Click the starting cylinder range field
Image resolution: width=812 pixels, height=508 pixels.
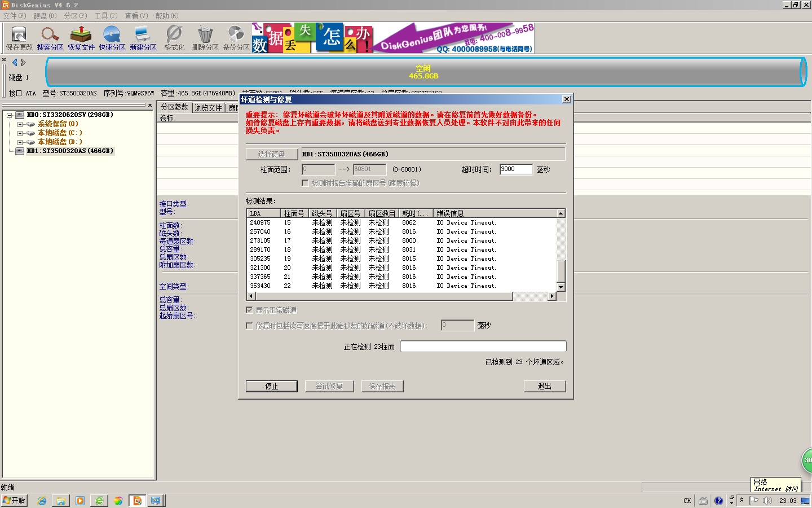click(318, 169)
